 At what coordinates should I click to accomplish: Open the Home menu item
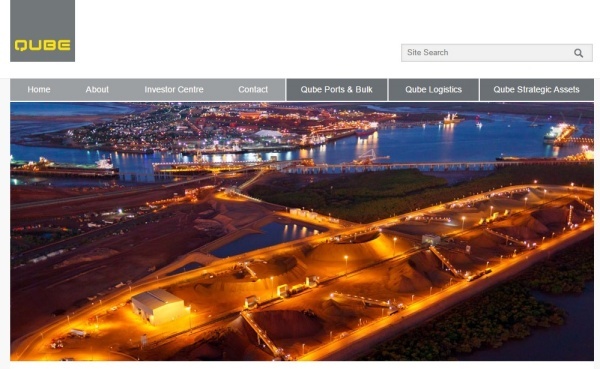[x=39, y=90]
